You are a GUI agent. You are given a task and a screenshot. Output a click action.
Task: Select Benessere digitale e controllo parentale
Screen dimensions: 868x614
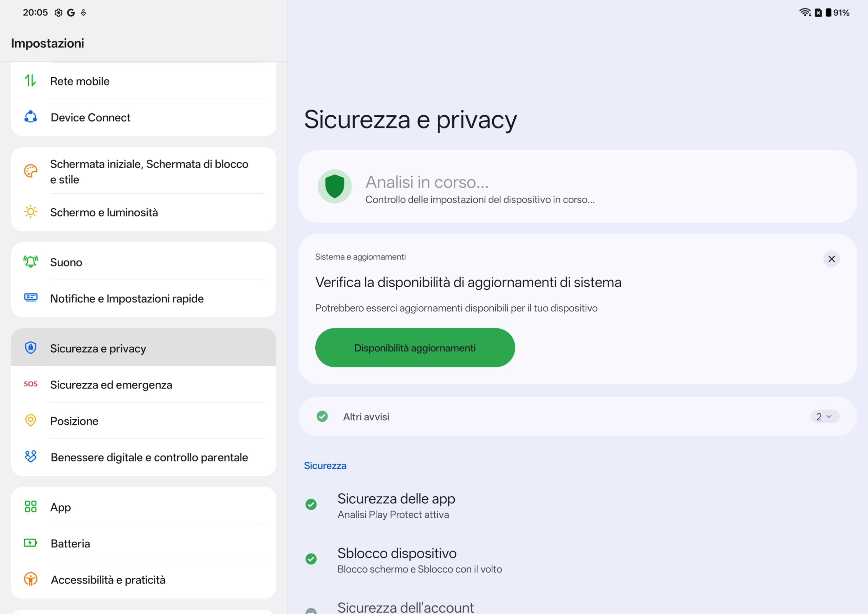point(149,457)
